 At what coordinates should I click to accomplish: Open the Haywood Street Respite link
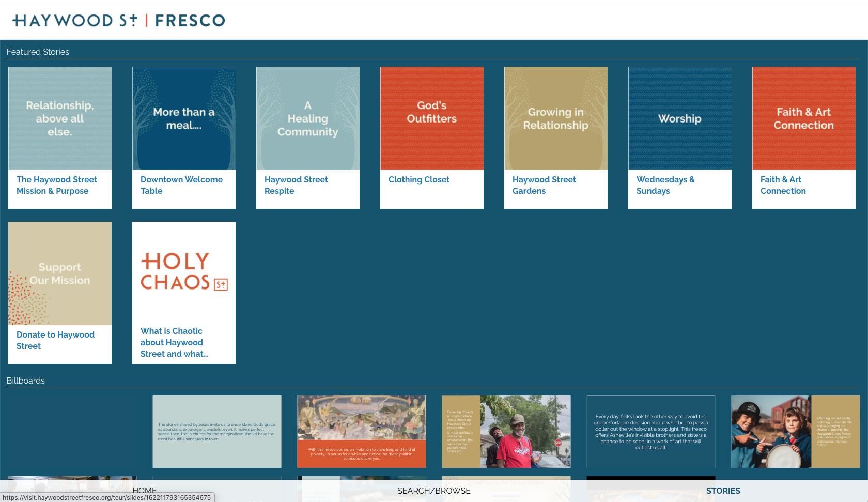tap(296, 185)
